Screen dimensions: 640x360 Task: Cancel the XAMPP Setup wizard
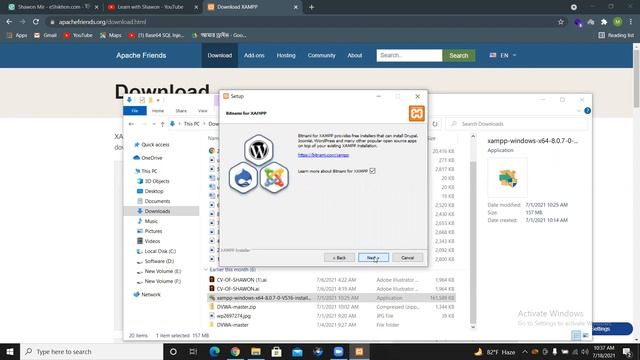(407, 258)
